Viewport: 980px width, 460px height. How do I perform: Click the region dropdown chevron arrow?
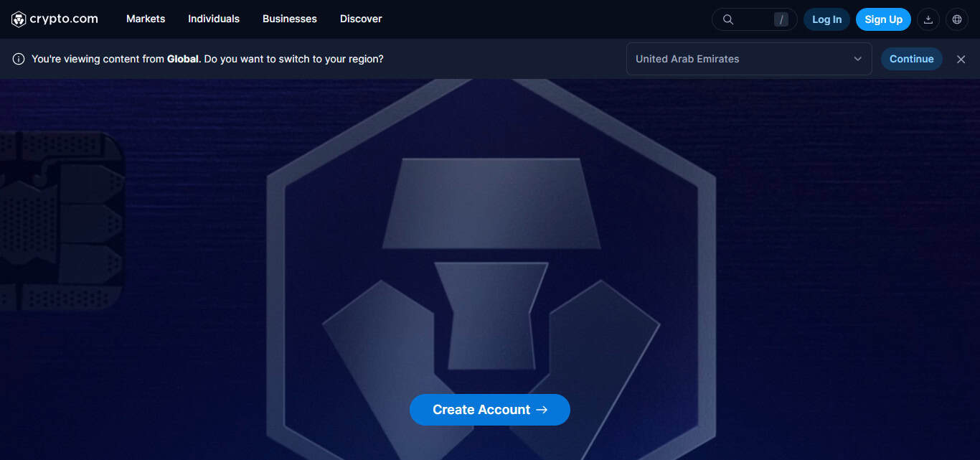pyautogui.click(x=857, y=59)
